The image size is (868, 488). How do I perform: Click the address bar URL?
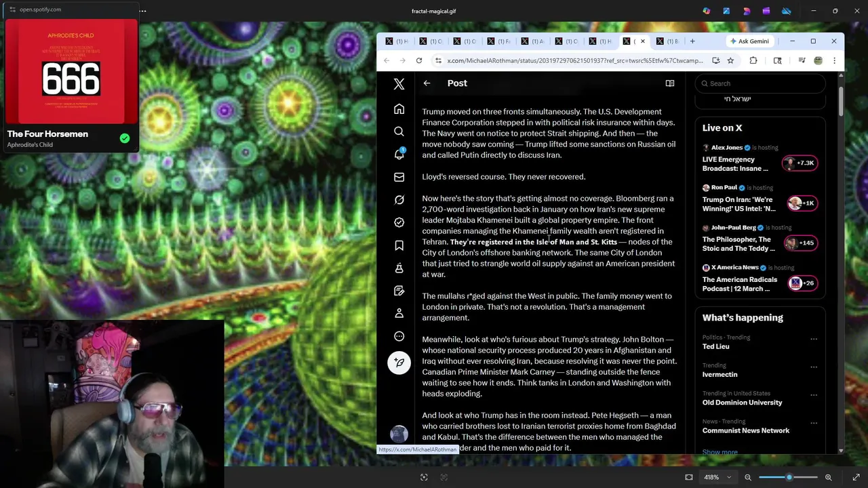click(x=575, y=60)
